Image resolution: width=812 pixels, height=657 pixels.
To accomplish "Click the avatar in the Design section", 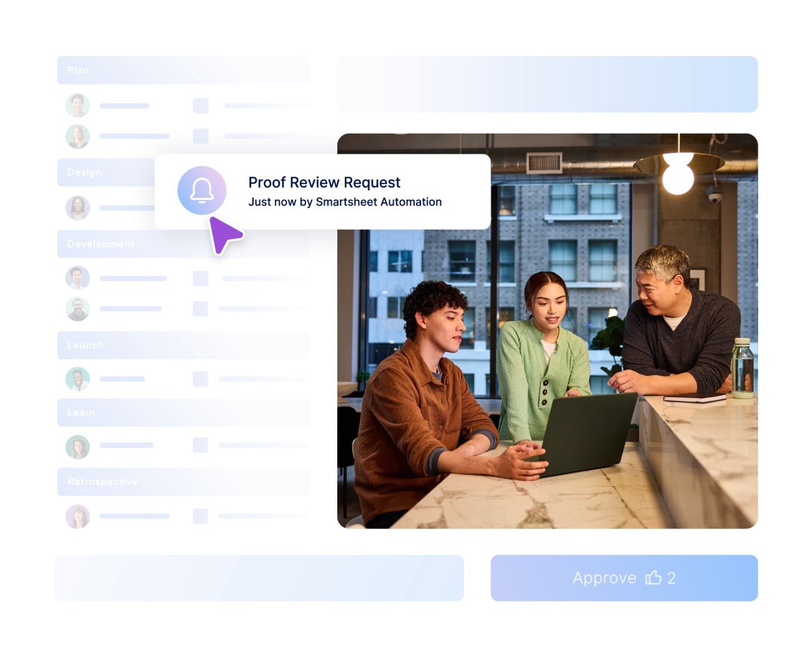I will [77, 207].
